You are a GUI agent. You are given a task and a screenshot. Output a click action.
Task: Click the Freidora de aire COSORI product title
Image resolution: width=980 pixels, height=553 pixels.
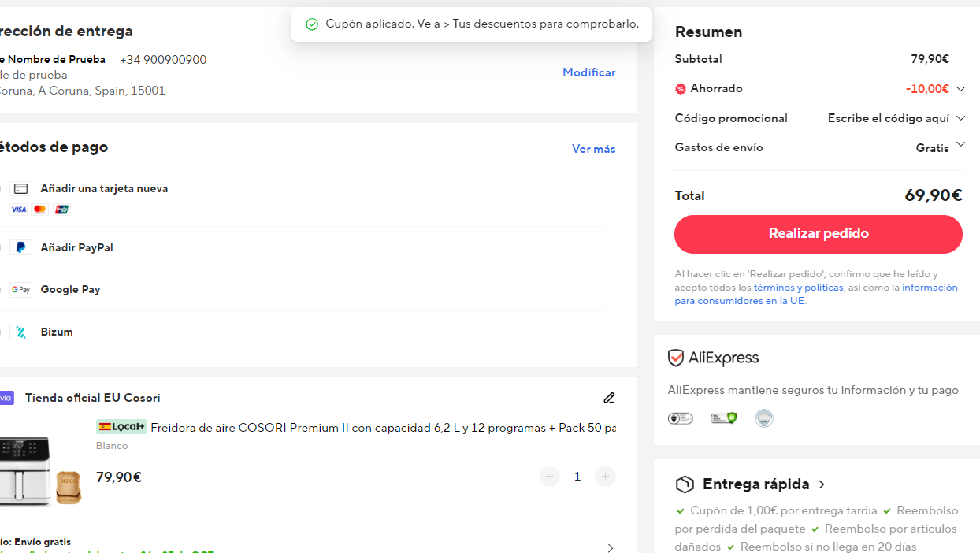pyautogui.click(x=383, y=428)
